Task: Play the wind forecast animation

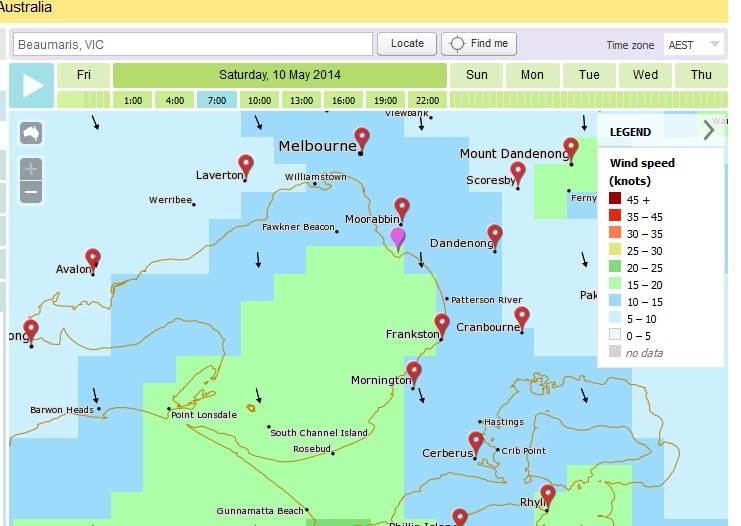Action: point(32,85)
